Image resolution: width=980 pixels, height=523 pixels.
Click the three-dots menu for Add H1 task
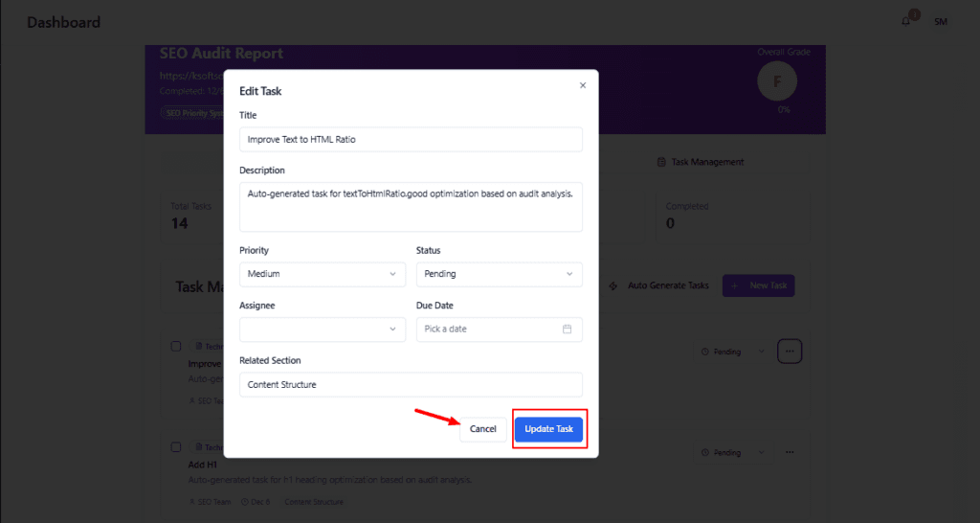click(790, 452)
